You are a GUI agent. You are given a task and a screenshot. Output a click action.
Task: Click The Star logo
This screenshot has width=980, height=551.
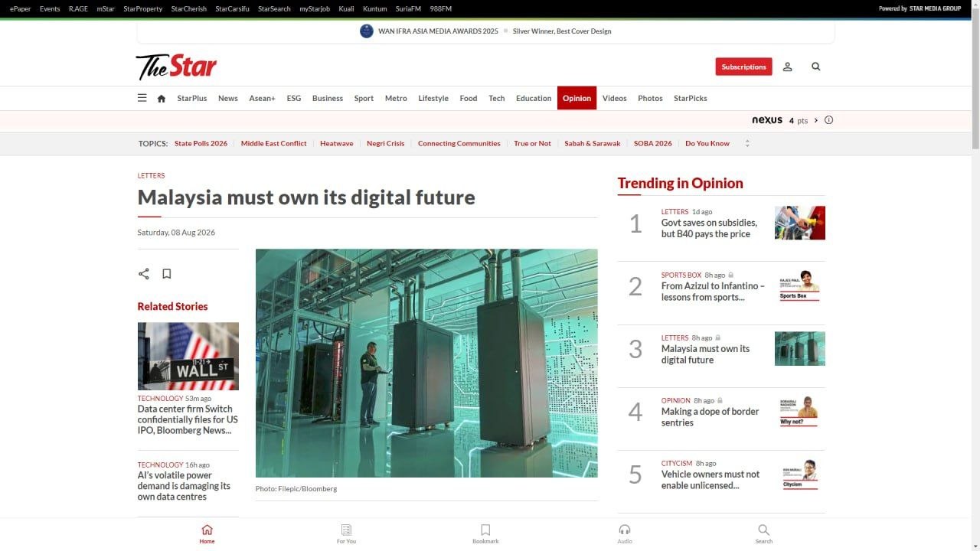pyautogui.click(x=177, y=67)
